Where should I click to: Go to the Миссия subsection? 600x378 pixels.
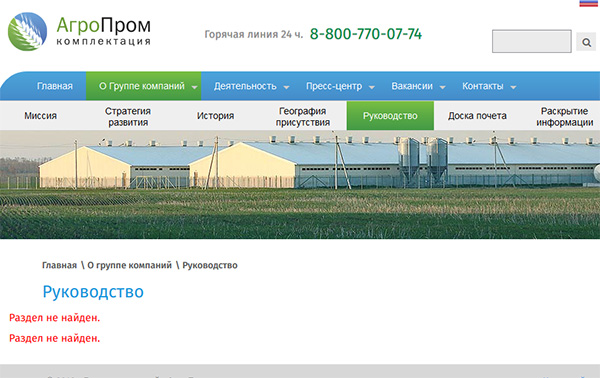pos(41,116)
